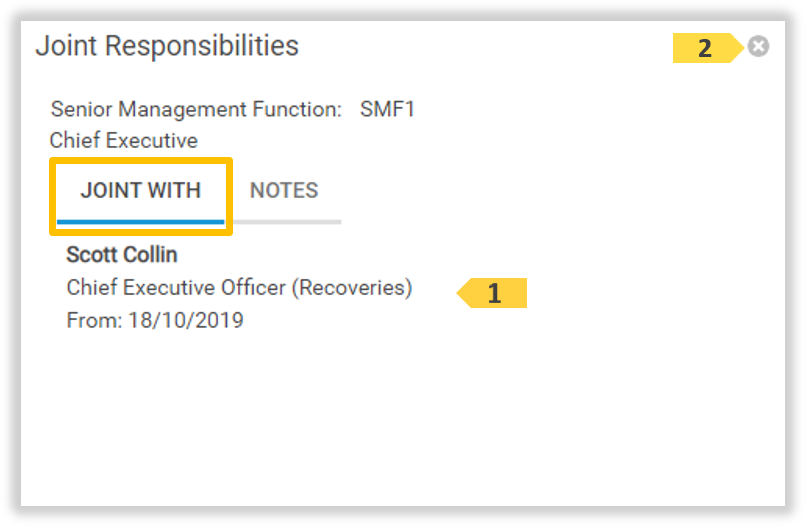Viewport: 806px width, 527px height.
Task: Click the From: 18/10/2019 date line
Action: [154, 321]
